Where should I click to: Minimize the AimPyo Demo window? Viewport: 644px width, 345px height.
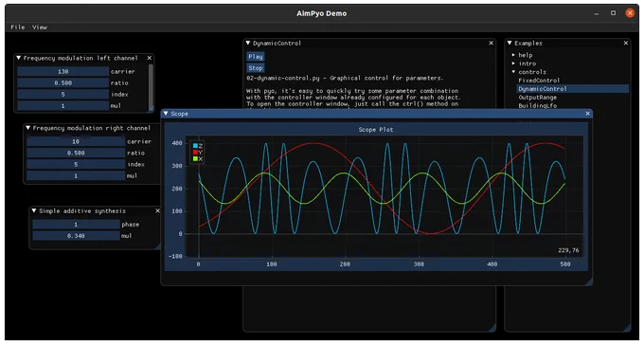coord(597,13)
